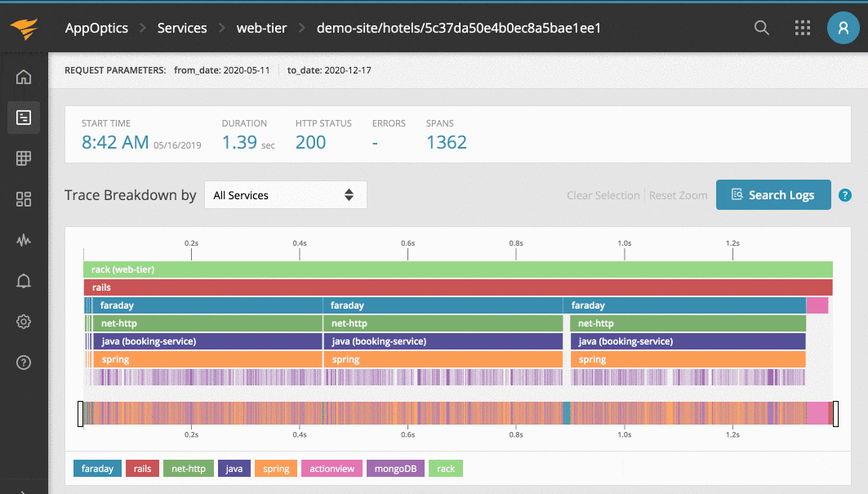868x494 pixels.
Task: Select the third java (booking-service) span
Action: pos(688,341)
